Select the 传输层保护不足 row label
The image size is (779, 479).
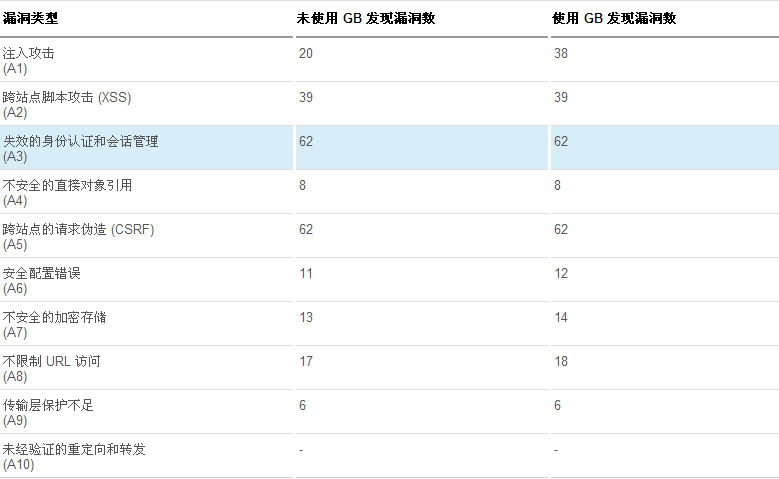point(48,405)
